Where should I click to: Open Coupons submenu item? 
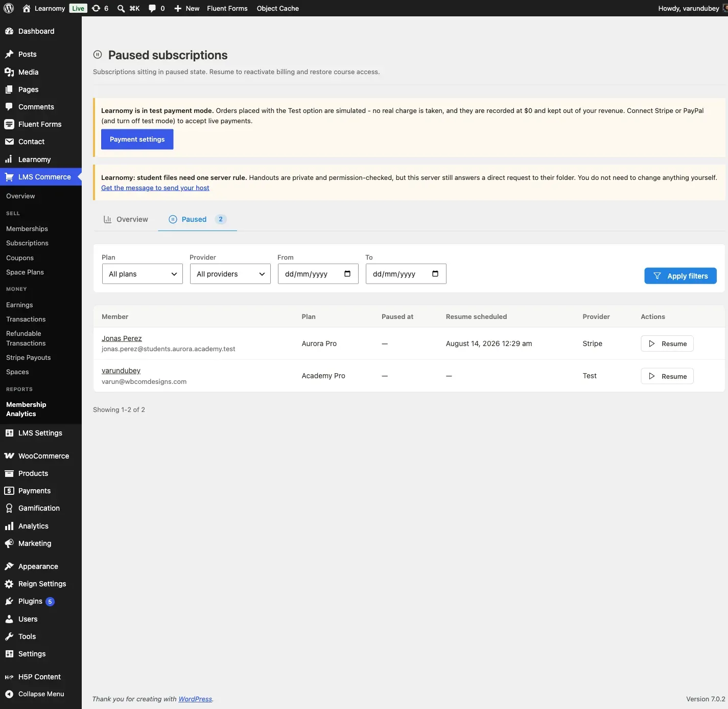point(20,258)
